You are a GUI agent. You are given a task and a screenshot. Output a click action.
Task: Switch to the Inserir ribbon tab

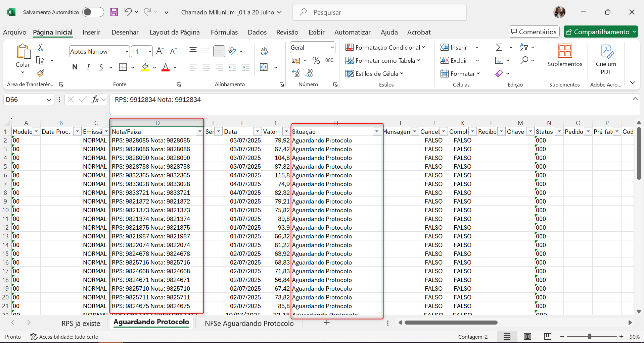pos(91,32)
